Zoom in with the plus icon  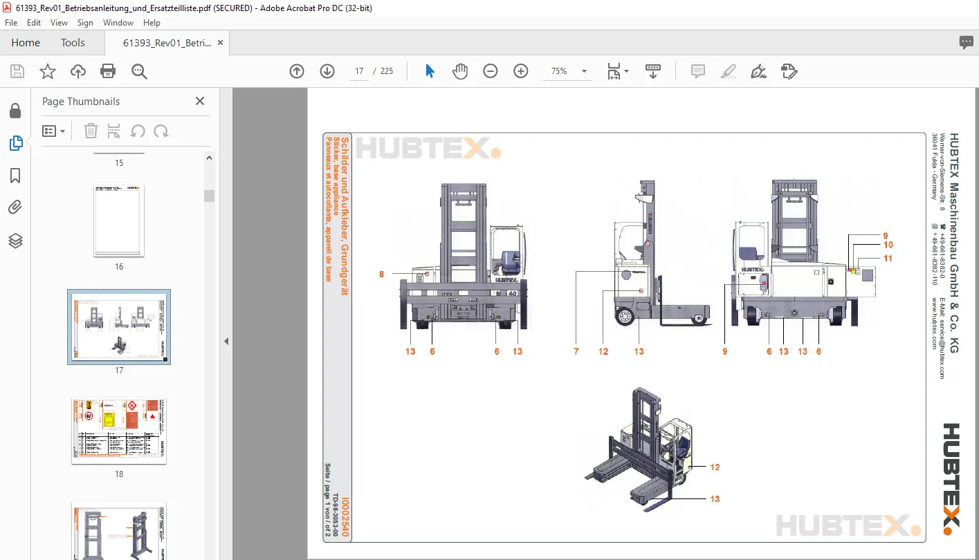coord(521,71)
